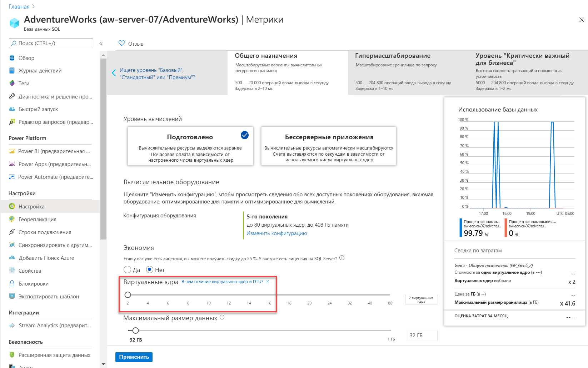Click the 32 ГБ size input box
Viewport: 588px width, 368px height.
coord(422,336)
